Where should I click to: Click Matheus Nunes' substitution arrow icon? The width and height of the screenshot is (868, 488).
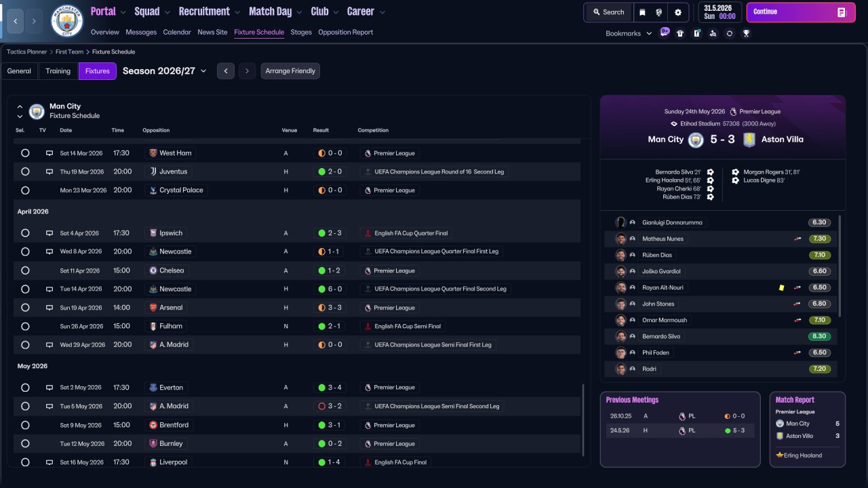798,239
